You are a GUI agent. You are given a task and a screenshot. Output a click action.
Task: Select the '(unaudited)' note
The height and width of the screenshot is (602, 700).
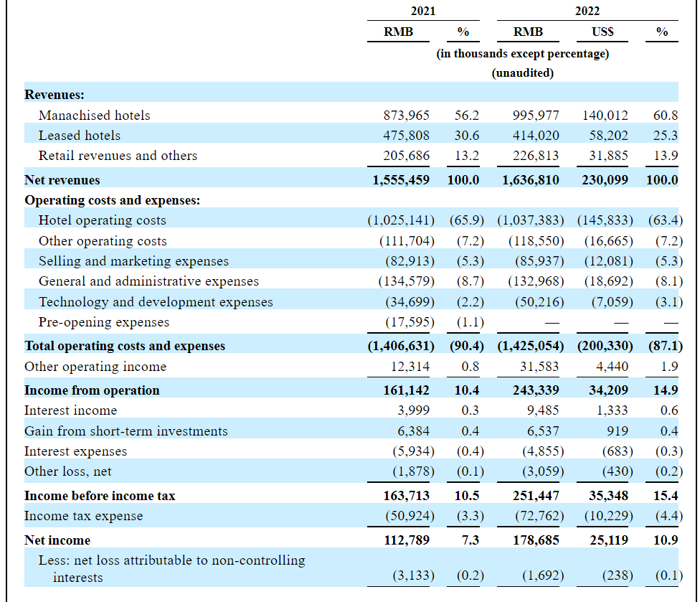point(523,72)
